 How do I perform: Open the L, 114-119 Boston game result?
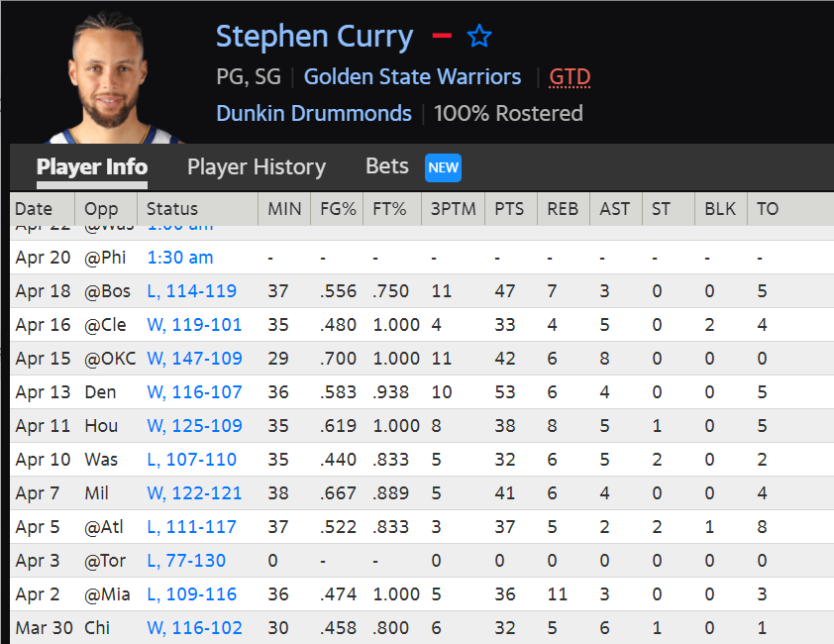pos(192,291)
